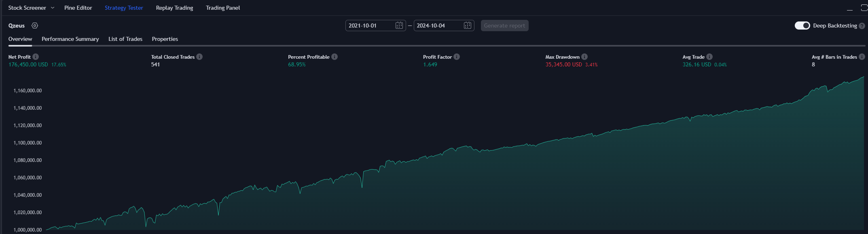Click Total Closed Trades value 541
The height and width of the screenshot is (234, 868).
[155, 64]
